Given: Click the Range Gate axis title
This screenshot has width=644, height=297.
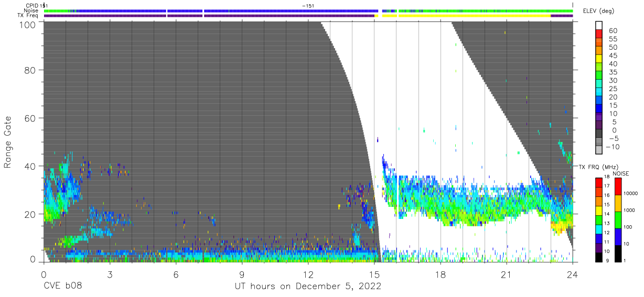Looking at the screenshot, I should click(x=8, y=142).
